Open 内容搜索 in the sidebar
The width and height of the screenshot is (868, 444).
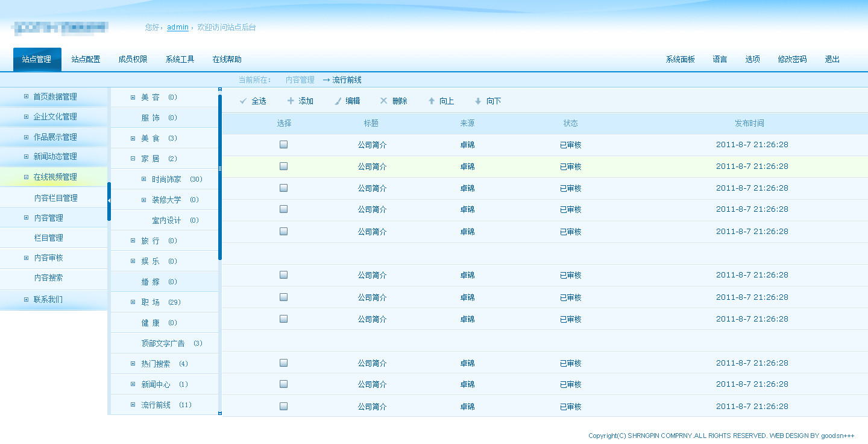click(x=49, y=278)
